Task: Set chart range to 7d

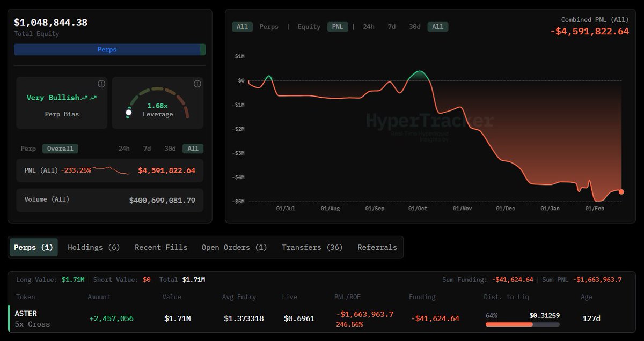Action: pos(392,26)
